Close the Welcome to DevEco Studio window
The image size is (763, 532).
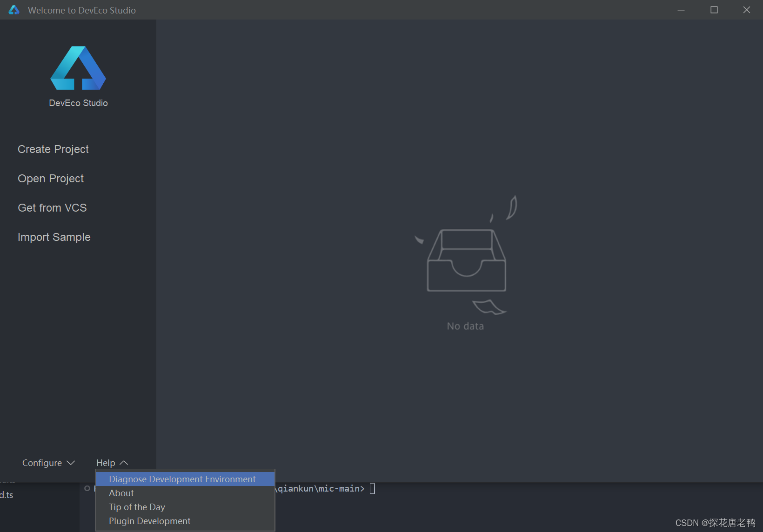pos(747,10)
